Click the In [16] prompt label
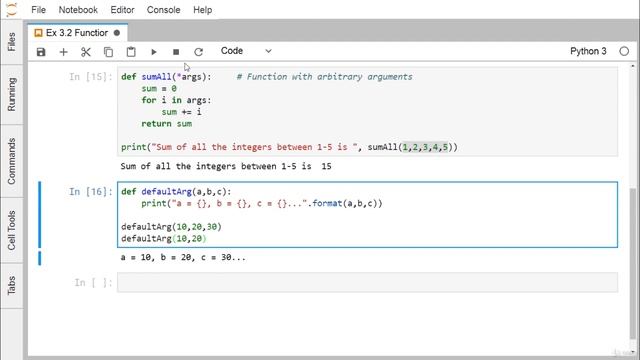Viewport: 640px width, 360px height. tap(90, 192)
